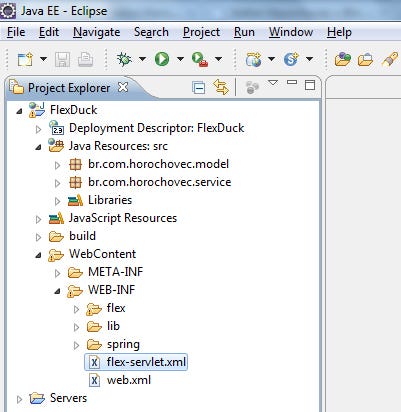Image resolution: width=401 pixels, height=412 pixels.
Task: Expand br.com.horochovec.service package
Action: point(58,183)
